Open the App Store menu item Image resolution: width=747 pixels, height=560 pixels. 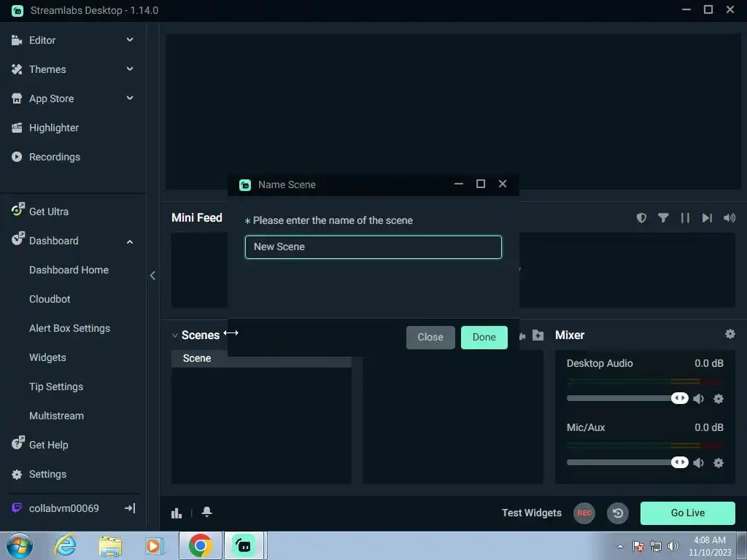coord(52,98)
